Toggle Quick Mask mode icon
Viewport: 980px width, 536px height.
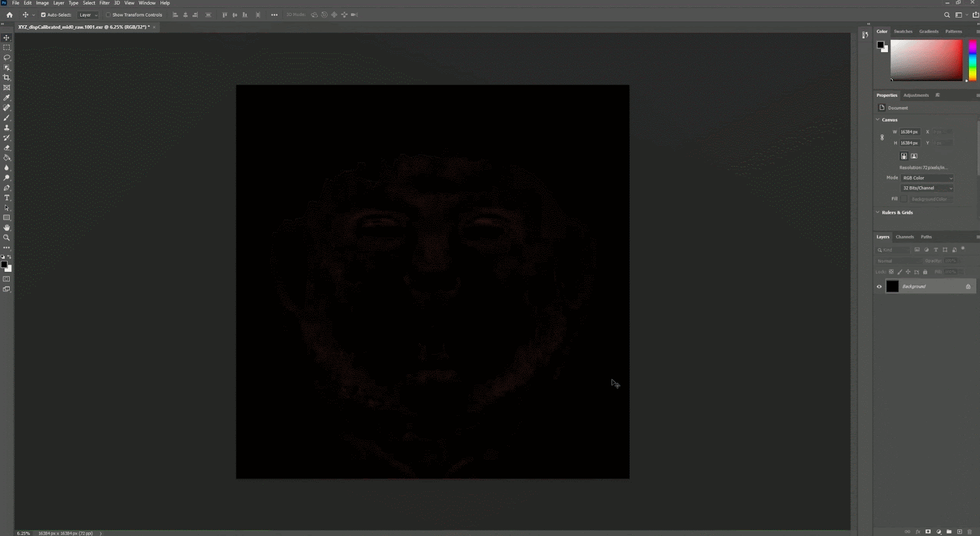click(x=7, y=279)
